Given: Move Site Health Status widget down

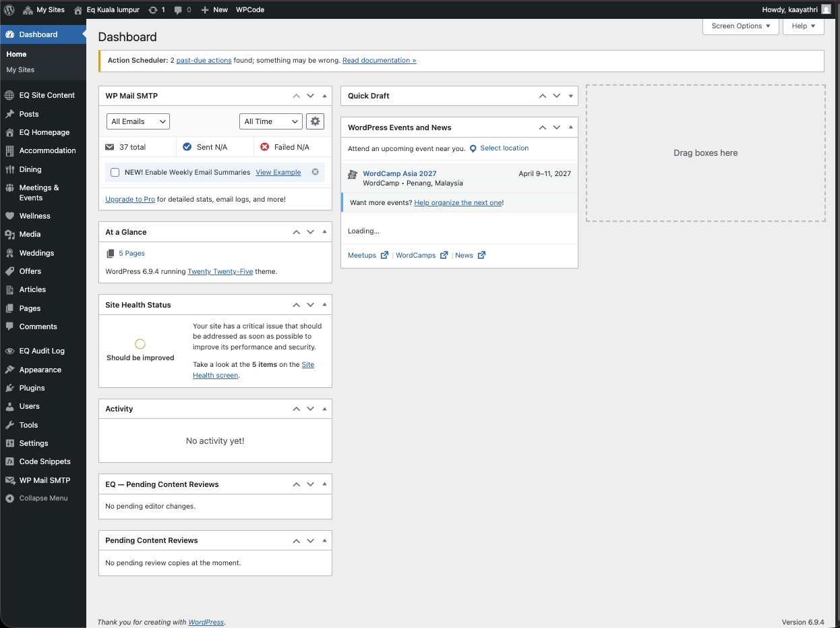Looking at the screenshot, I should (310, 305).
